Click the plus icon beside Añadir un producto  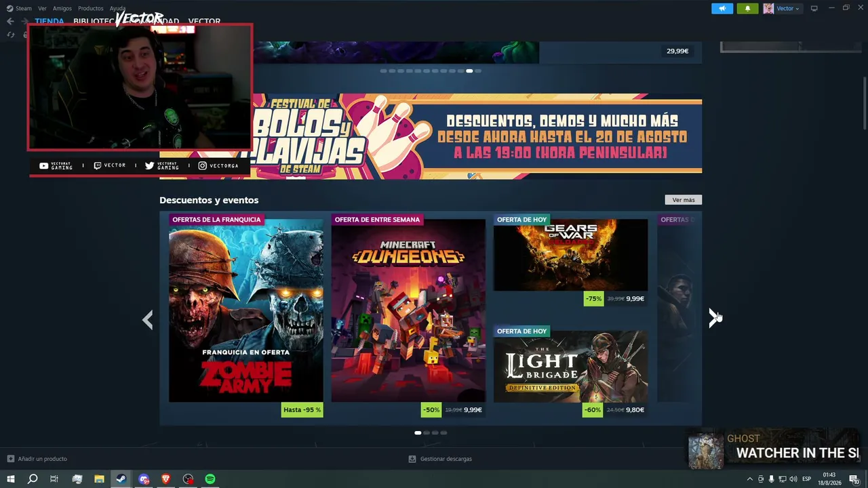10,459
